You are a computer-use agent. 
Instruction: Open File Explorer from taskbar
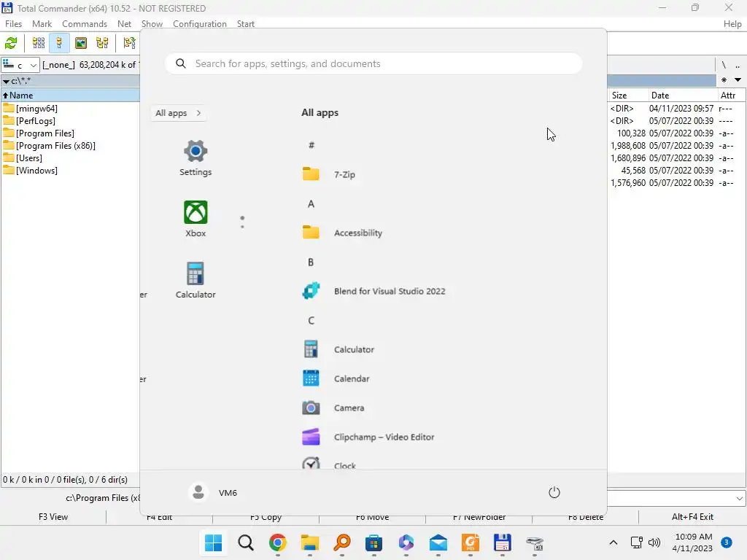pos(309,542)
